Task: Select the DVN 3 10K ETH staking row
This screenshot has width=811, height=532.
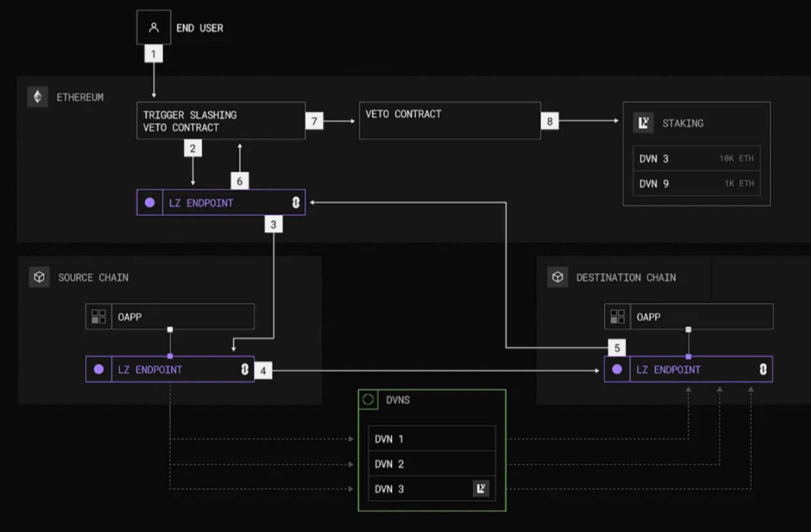Action: point(696,158)
